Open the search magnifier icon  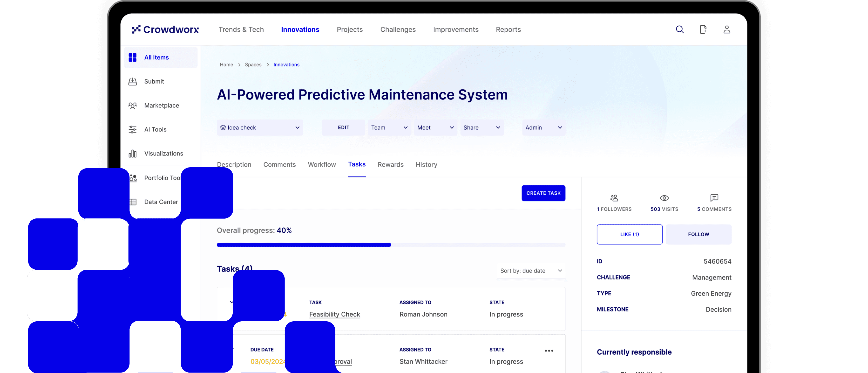[680, 30]
